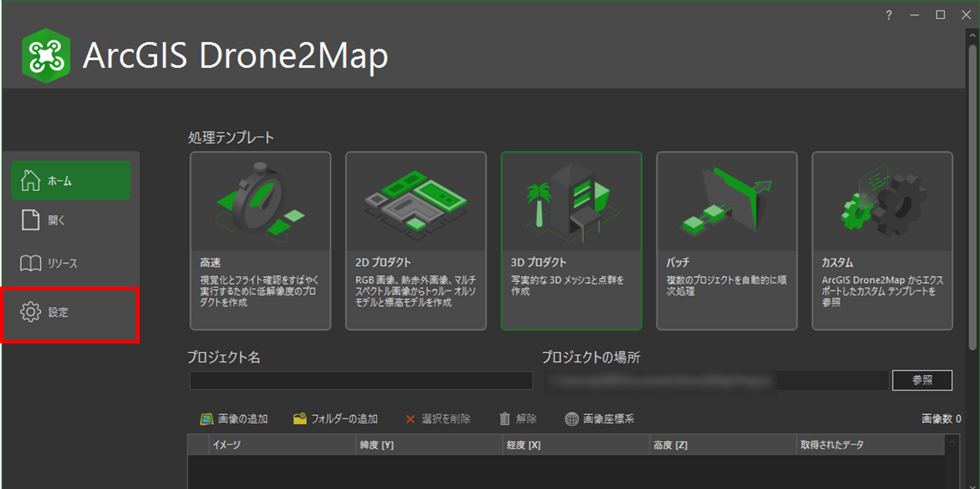
Task: Click the 画像数 0 image count label
Action: click(941, 419)
